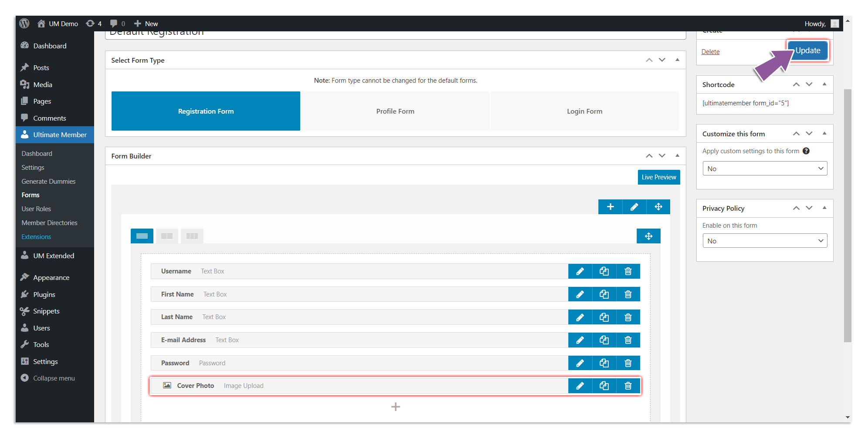868x438 pixels.
Task: Delete the Cover Photo field
Action: 628,386
